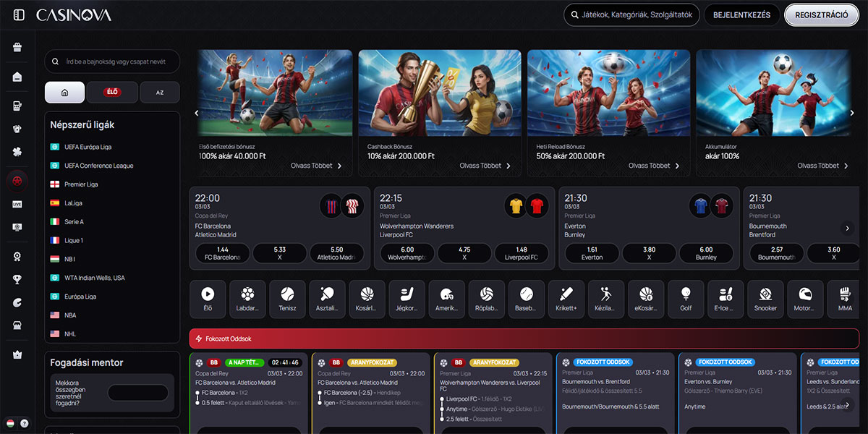Select the home tab under the search box

[x=64, y=93]
